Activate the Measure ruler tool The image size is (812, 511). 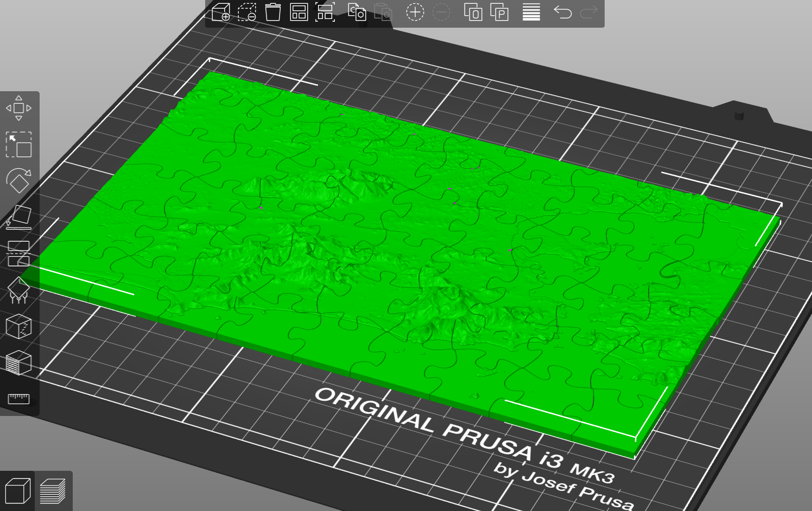(18, 399)
